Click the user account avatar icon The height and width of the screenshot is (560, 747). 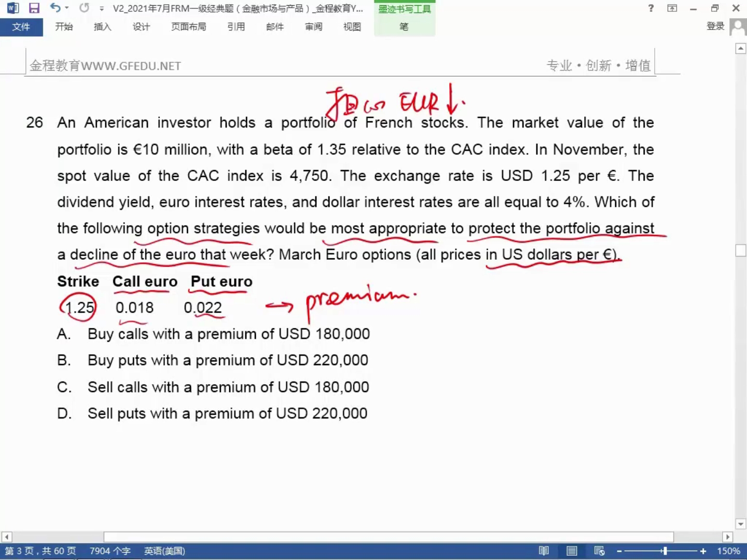738,26
